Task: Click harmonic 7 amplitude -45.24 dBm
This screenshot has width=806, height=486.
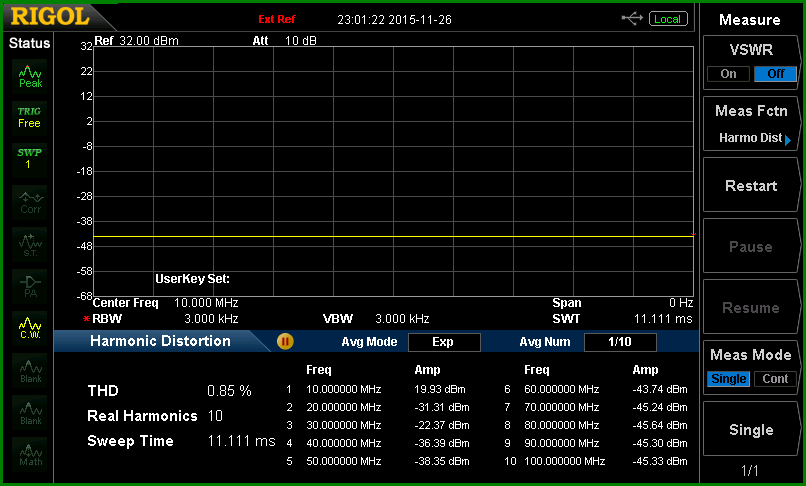Action: (x=660, y=407)
